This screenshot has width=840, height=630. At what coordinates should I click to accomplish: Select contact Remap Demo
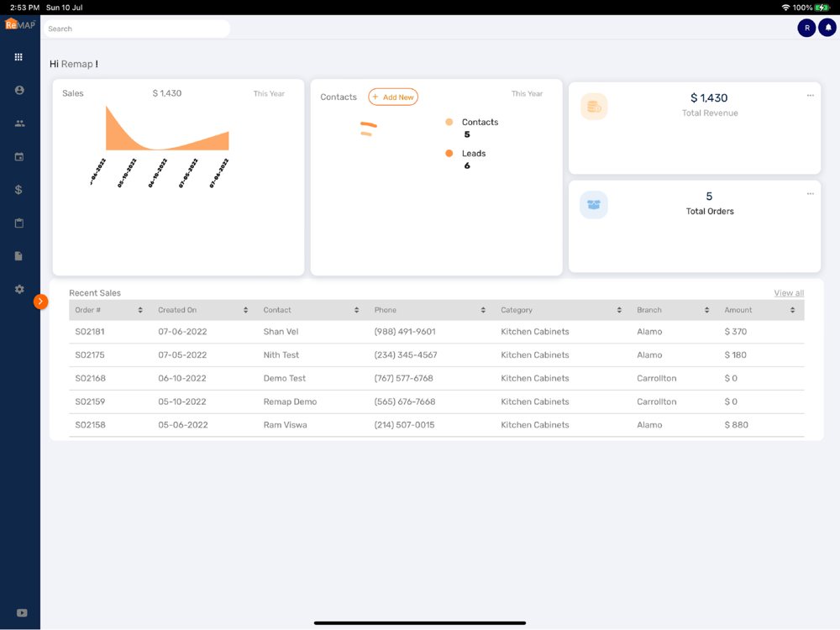click(x=290, y=402)
